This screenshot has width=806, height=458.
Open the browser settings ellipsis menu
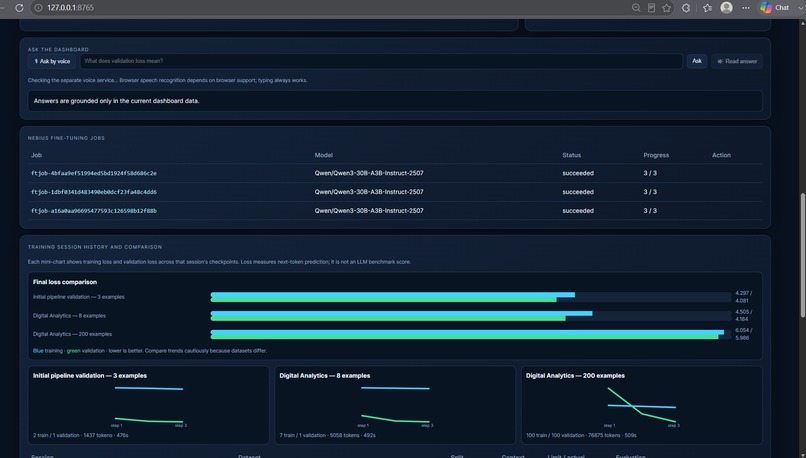(x=746, y=8)
